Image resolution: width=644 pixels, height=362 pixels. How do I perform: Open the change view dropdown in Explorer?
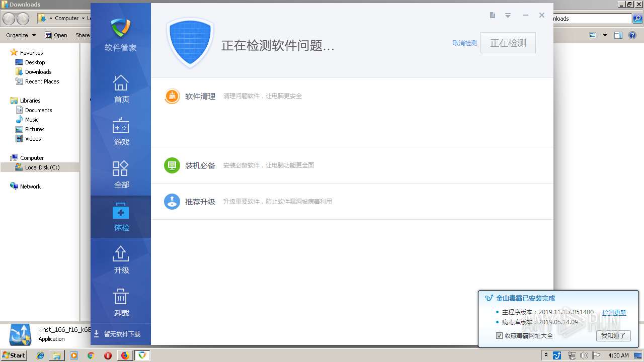coord(605,35)
